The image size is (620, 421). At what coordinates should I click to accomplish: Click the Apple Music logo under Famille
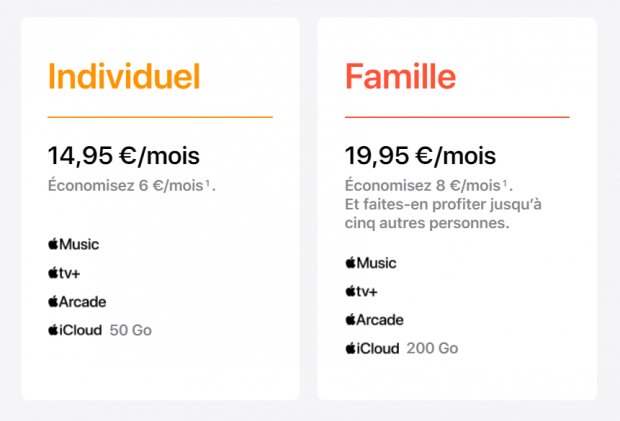pyautogui.click(x=371, y=263)
